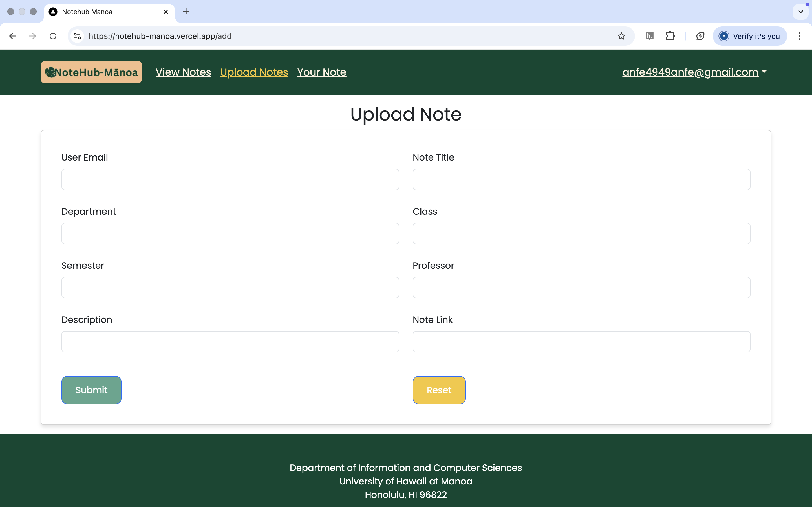Close the Notehub Manoa tab
This screenshot has height=507, width=812.
point(166,12)
